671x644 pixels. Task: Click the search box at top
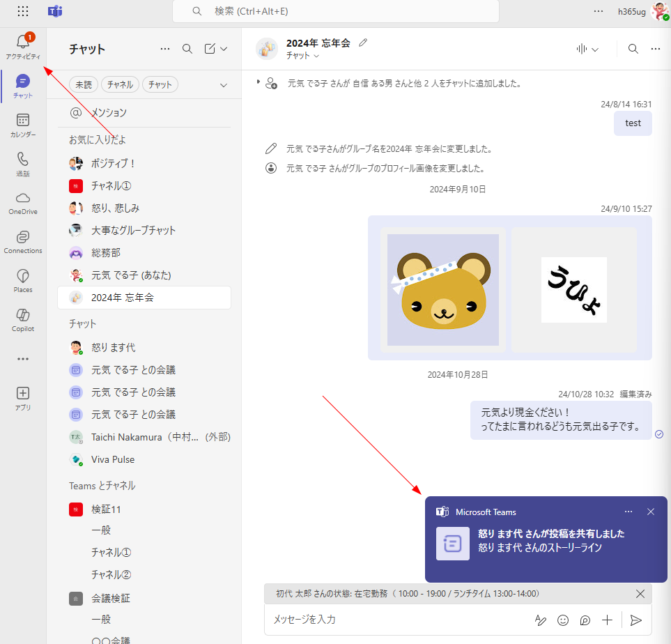click(x=336, y=11)
